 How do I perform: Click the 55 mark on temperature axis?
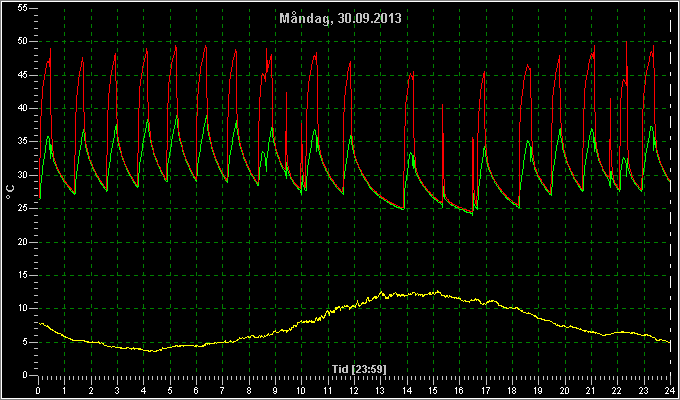(23, 8)
